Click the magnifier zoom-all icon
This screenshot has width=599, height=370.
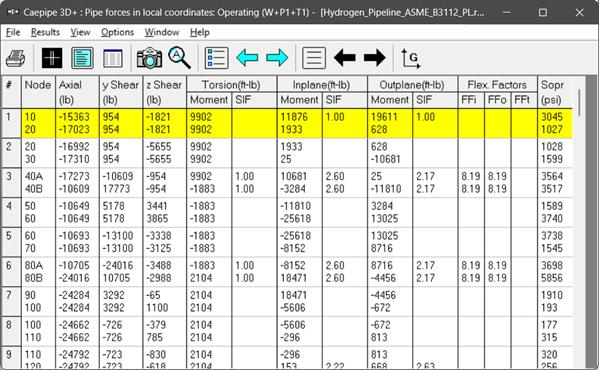[x=179, y=58]
